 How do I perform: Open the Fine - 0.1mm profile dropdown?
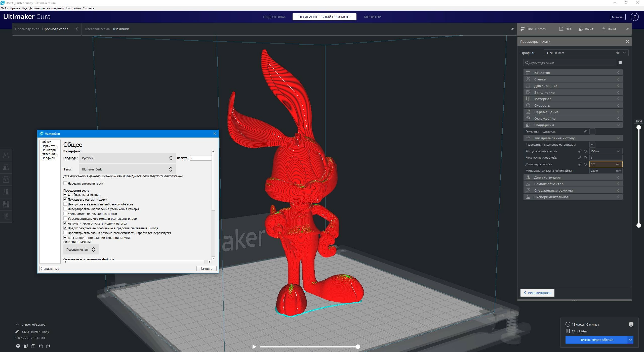[x=586, y=53]
